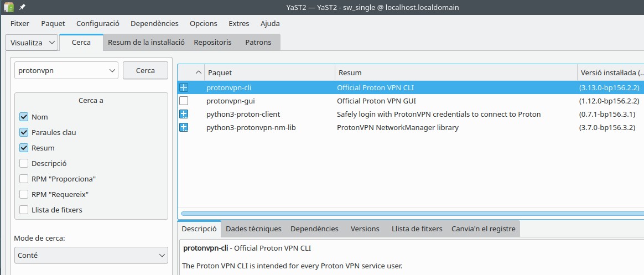Switch to the Patrons tab
Viewport: 644px width, 275px height.
tap(258, 43)
